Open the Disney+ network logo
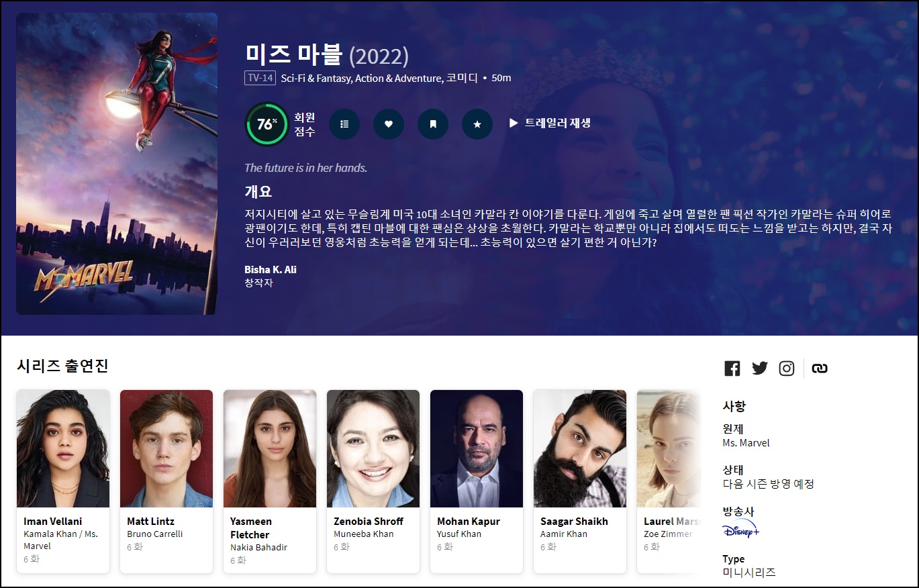Screen dimensions: 919x588 (x=741, y=528)
